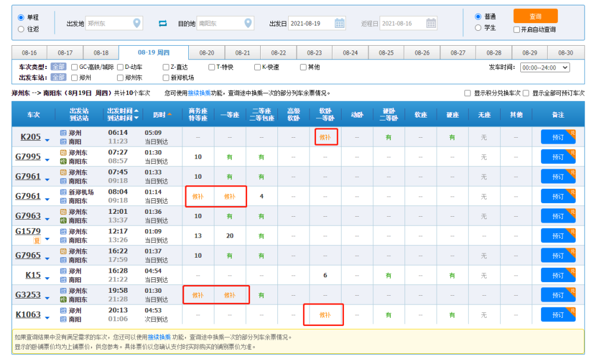594x364 pixels.
Task: Open the 发车时间 00:00--24:00 dropdown
Action: click(x=544, y=68)
